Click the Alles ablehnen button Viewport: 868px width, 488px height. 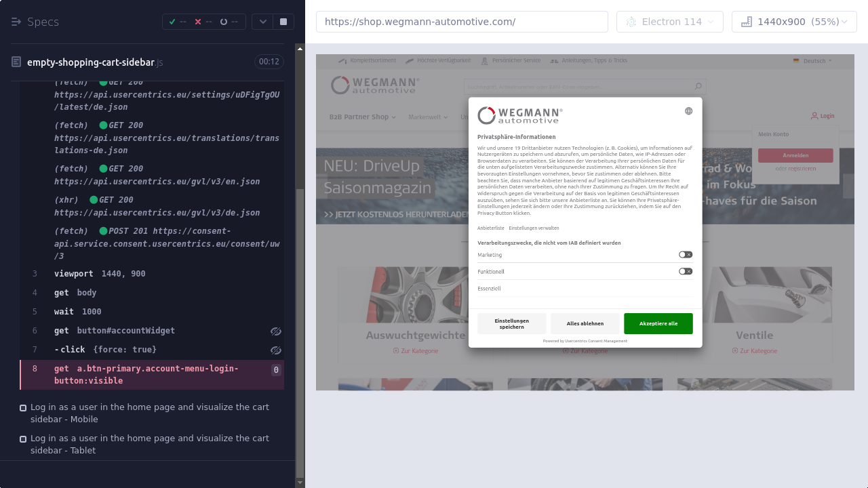pos(585,323)
